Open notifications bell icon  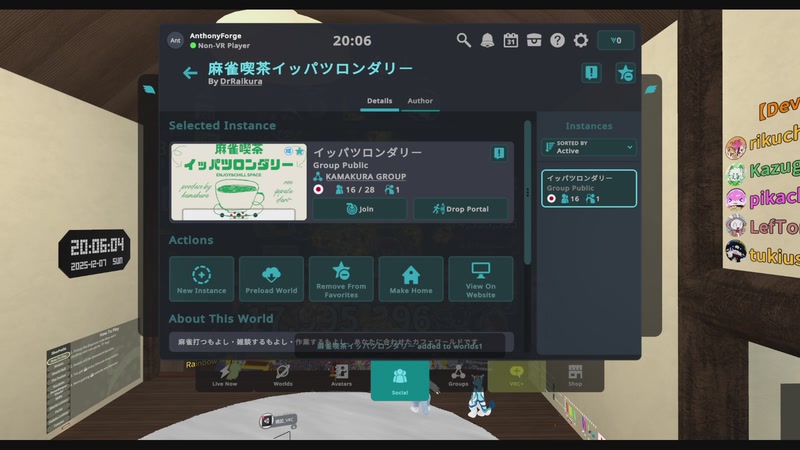click(487, 40)
